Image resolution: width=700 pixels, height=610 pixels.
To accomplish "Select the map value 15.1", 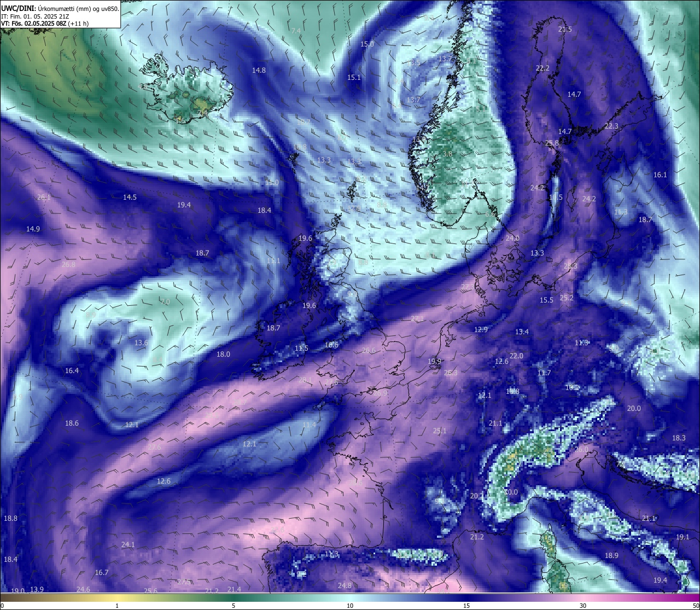I will [354, 78].
